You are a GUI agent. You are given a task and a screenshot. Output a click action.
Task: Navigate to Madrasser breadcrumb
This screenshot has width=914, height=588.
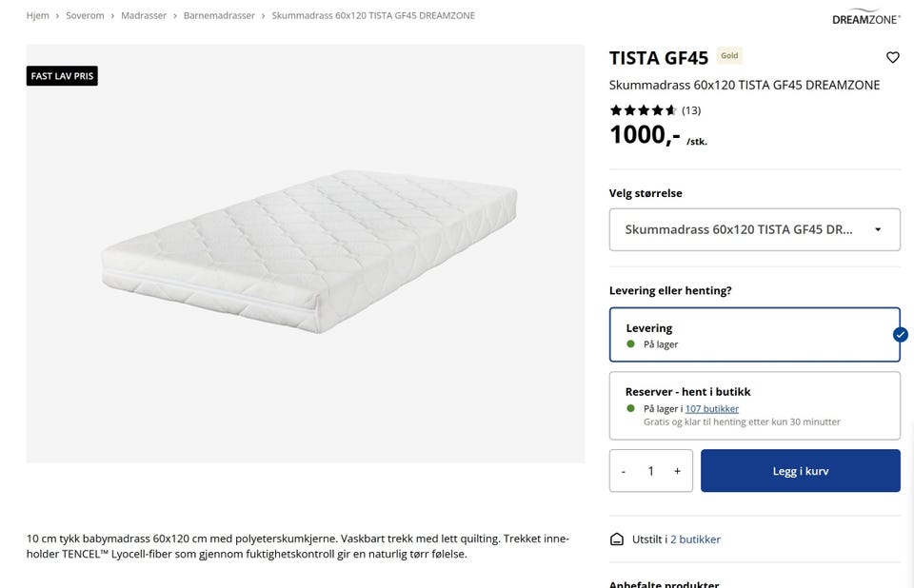point(144,16)
